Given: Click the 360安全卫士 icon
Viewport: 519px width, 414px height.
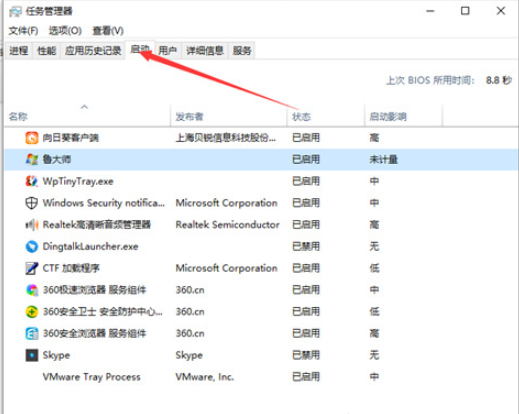Looking at the screenshot, I should (32, 312).
